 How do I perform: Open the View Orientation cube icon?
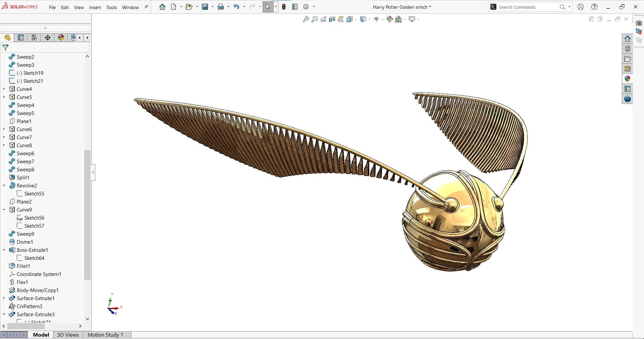(350, 19)
